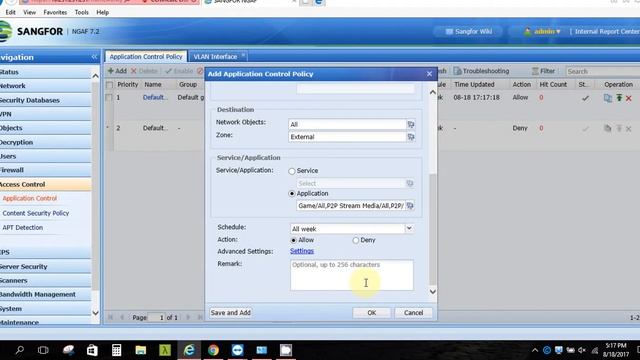
Task: Switch to VLAN Interface tab
Action: click(215, 57)
